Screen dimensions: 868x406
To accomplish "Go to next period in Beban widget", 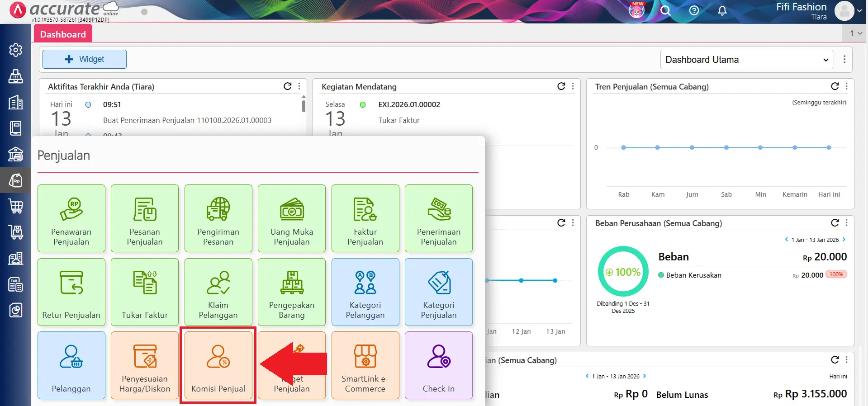I will click(x=844, y=240).
